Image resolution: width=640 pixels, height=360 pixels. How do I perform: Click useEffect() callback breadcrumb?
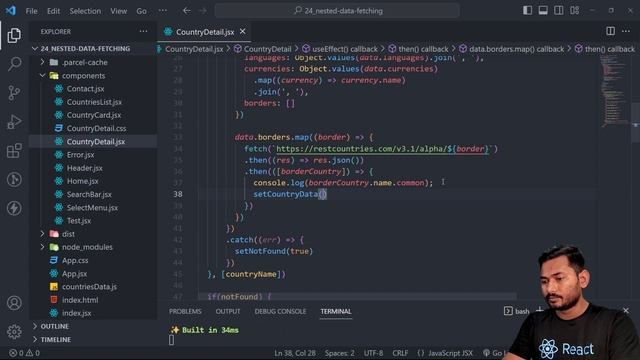pyautogui.click(x=340, y=49)
